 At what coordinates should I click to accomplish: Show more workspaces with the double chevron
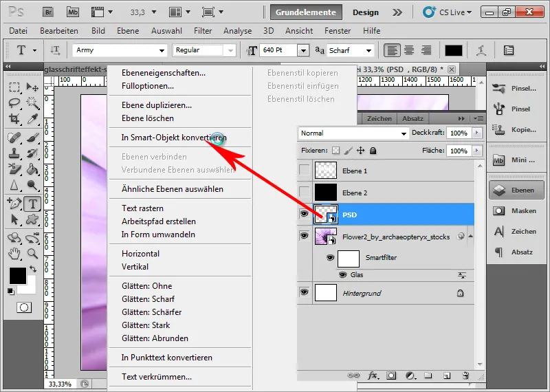pyautogui.click(x=397, y=12)
